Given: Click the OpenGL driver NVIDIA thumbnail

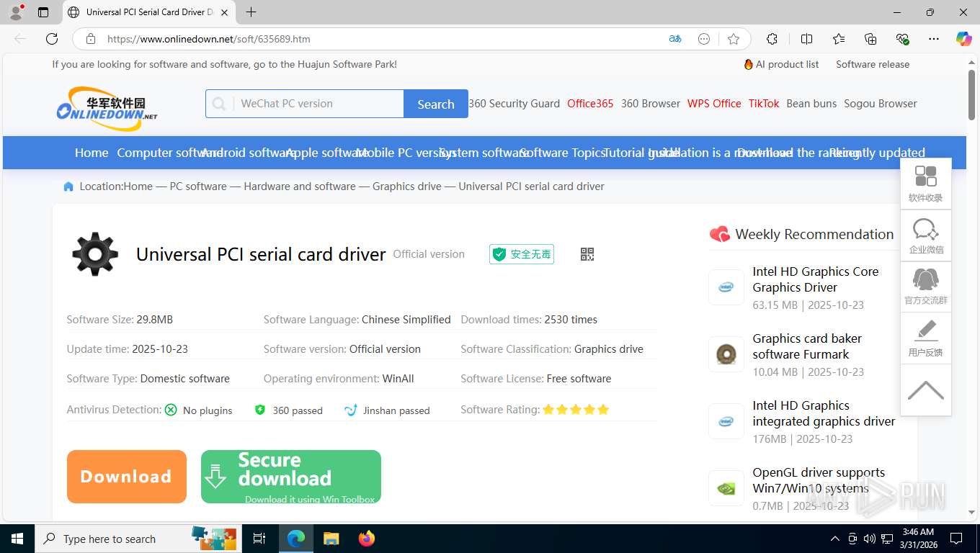Looking at the screenshot, I should click(x=726, y=488).
